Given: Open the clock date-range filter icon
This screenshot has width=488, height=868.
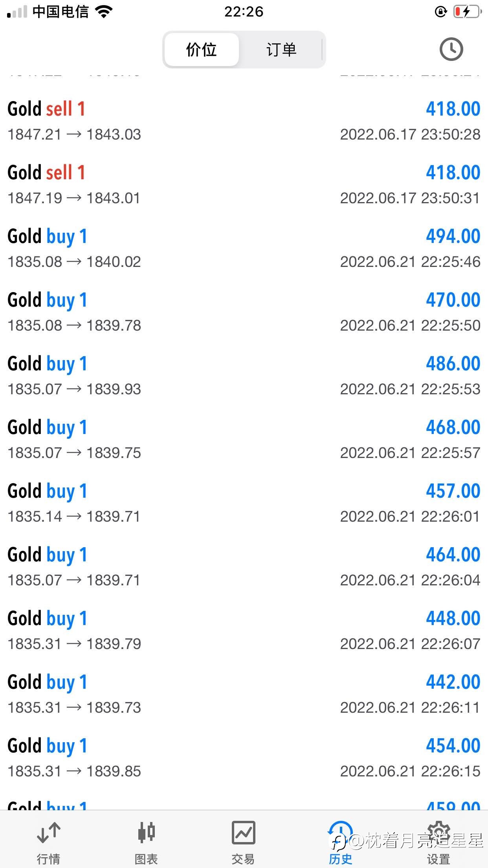Looking at the screenshot, I should (x=451, y=50).
